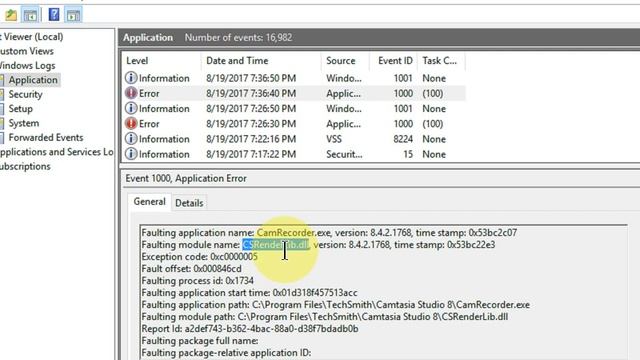Viewport: 640px width, 360px height.
Task: Click the information icon of the VSS row
Action: pos(131,138)
